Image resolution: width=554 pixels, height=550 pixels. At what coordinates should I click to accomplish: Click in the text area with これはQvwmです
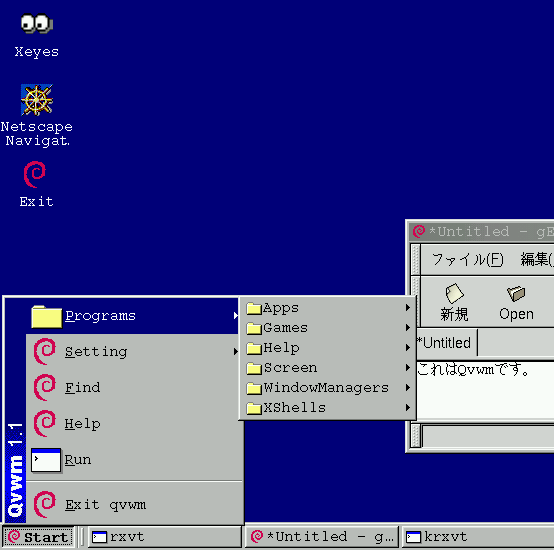click(x=485, y=391)
